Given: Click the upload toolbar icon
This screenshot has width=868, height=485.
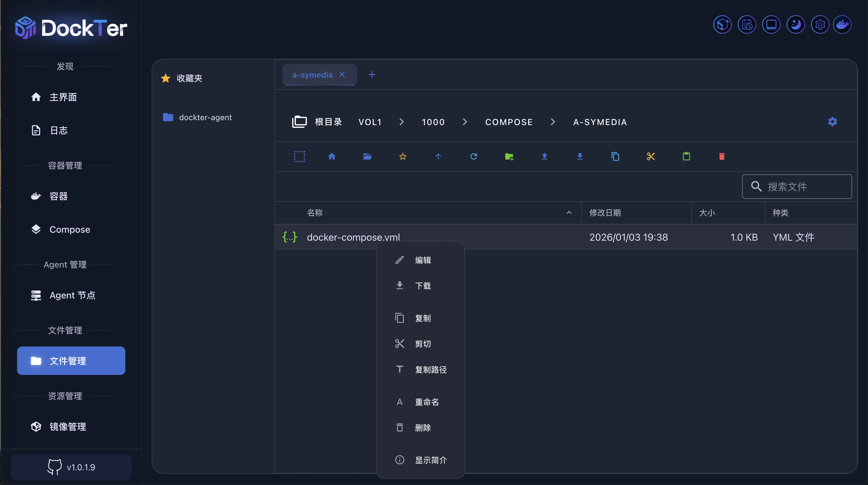Looking at the screenshot, I should (x=544, y=156).
